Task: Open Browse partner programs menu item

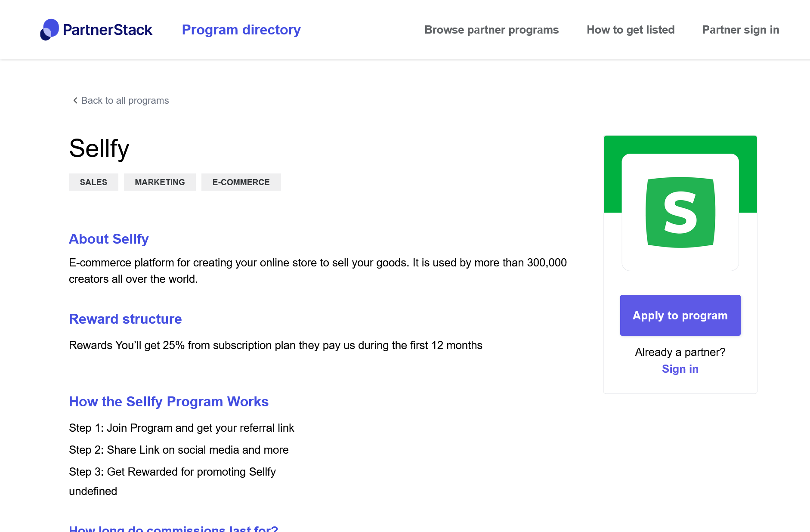Action: click(492, 30)
